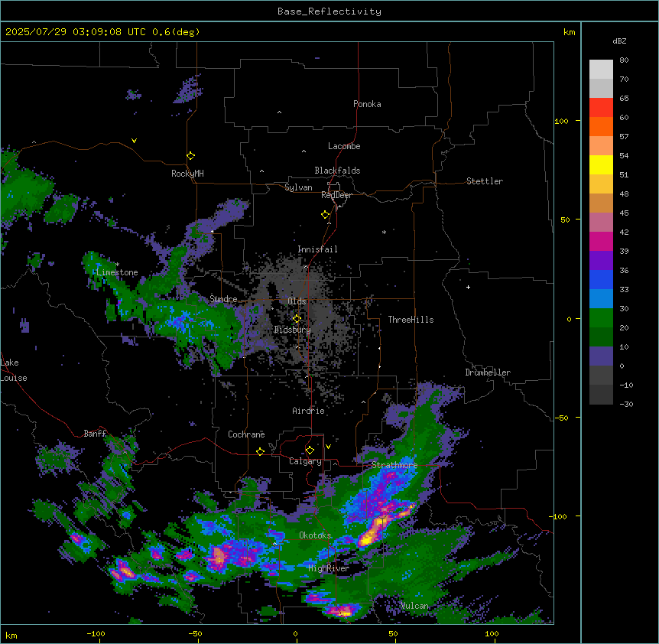The height and width of the screenshot is (644, 659).
Task: Click the yellow diamond marker below Olds
Action: [x=297, y=319]
